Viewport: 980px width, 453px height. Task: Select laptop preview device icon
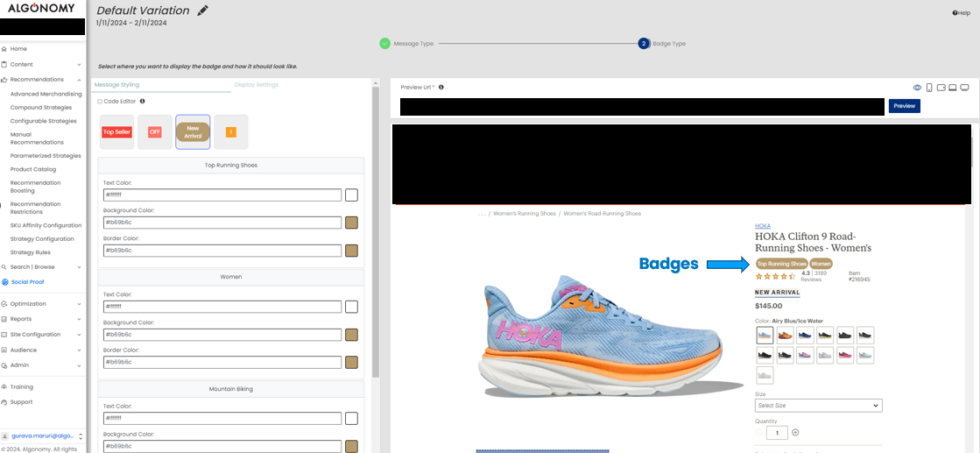(952, 88)
